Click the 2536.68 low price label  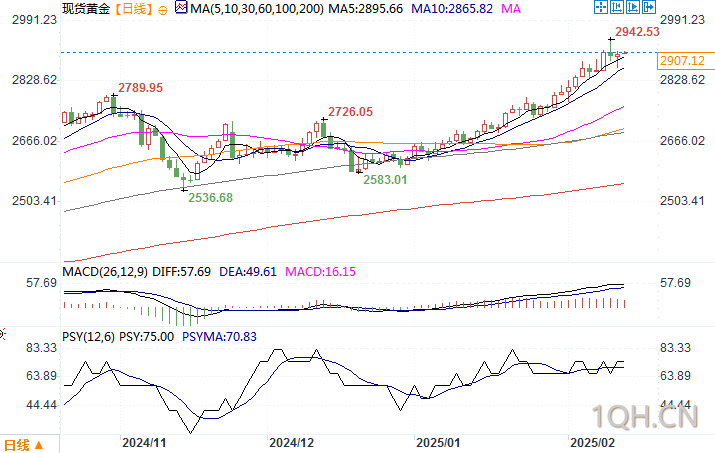[210, 198]
